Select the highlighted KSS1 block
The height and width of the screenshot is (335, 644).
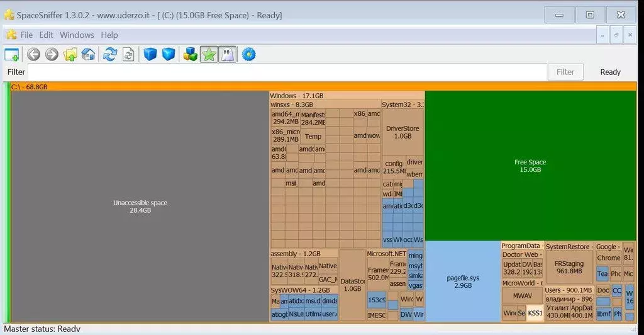pyautogui.click(x=535, y=313)
